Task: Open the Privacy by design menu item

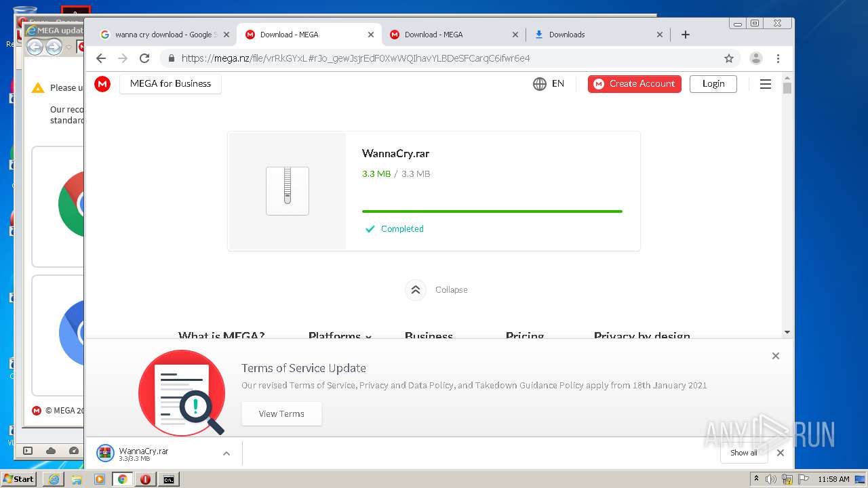Action: click(x=642, y=335)
